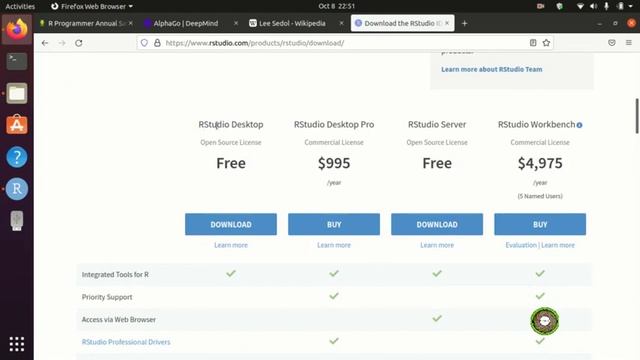Screen dimensions: 640x360
Task: Open the network status icon in top bar
Action: 580,6
